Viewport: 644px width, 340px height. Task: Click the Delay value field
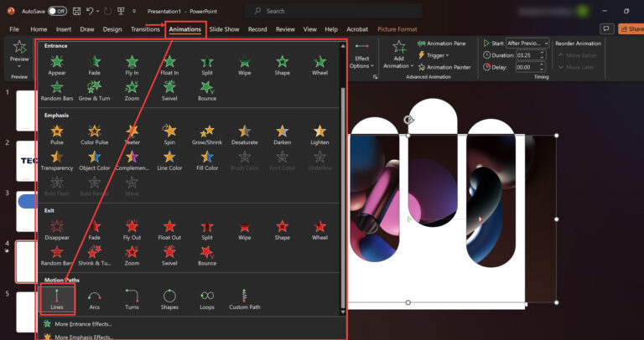pyautogui.click(x=527, y=67)
